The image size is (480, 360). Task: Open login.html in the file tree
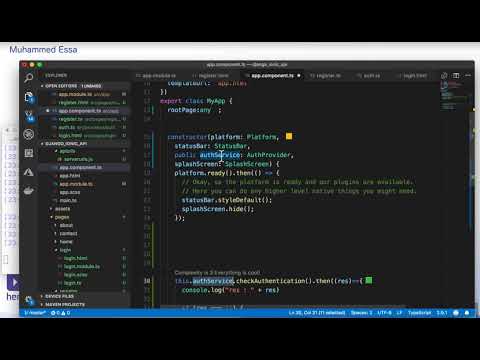(75, 258)
